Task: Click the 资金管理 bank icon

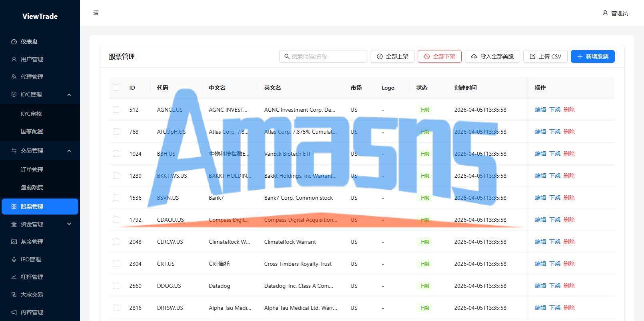Action: [14, 224]
